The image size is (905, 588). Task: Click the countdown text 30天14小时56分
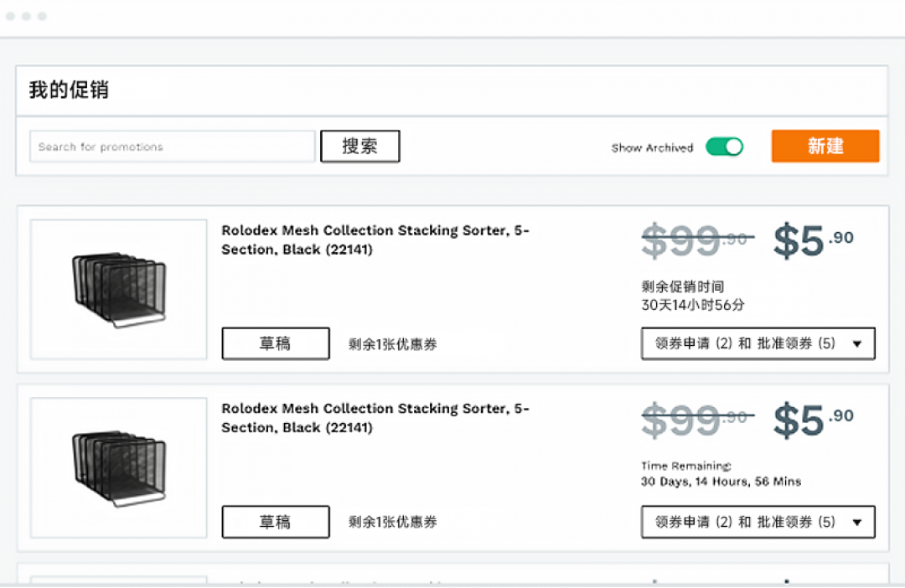pos(693,305)
